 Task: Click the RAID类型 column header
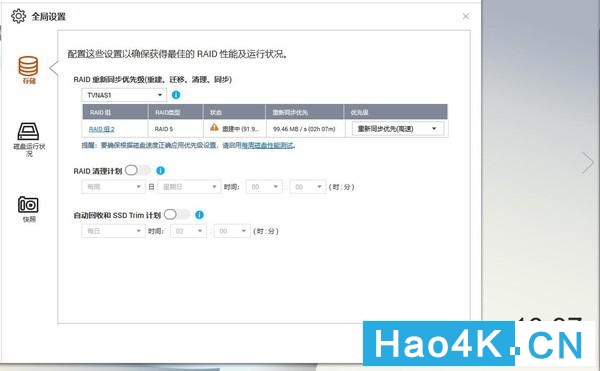click(x=176, y=112)
